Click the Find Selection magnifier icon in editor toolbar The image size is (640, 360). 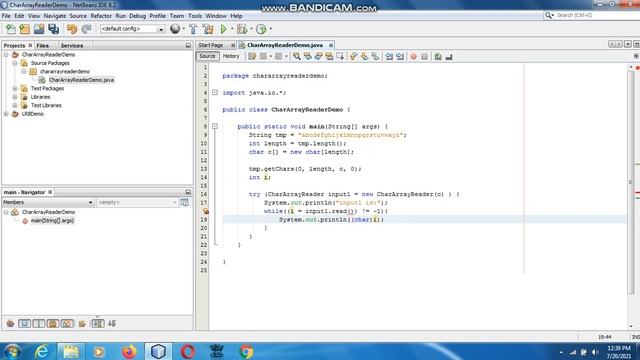click(297, 56)
